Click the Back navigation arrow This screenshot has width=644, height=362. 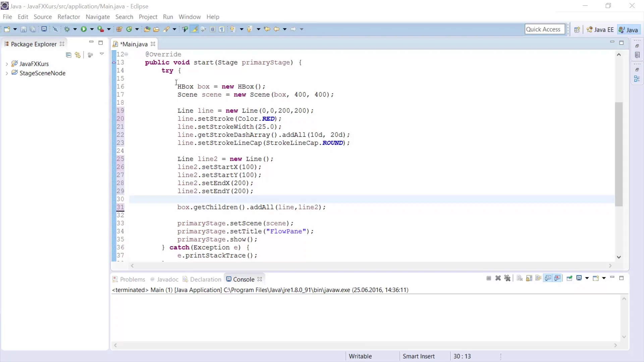pyautogui.click(x=276, y=29)
